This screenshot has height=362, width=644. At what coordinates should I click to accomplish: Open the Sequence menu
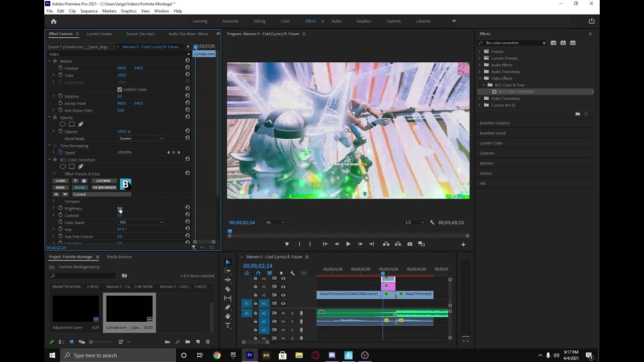pos(89,11)
